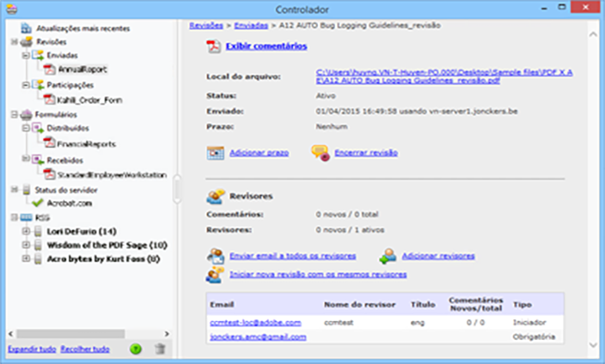Screen dimensions: 605x364
Task: Click the Nome do revisor column header
Action: 359,305
